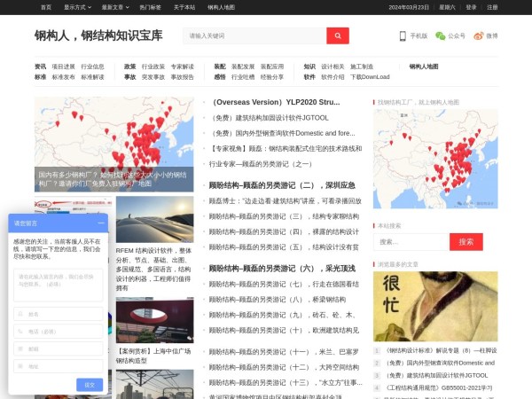Open headline 顾盼结构–顾磊的另类游记（六），采光顶浅
Screen dimensions: 532x399
282,269
